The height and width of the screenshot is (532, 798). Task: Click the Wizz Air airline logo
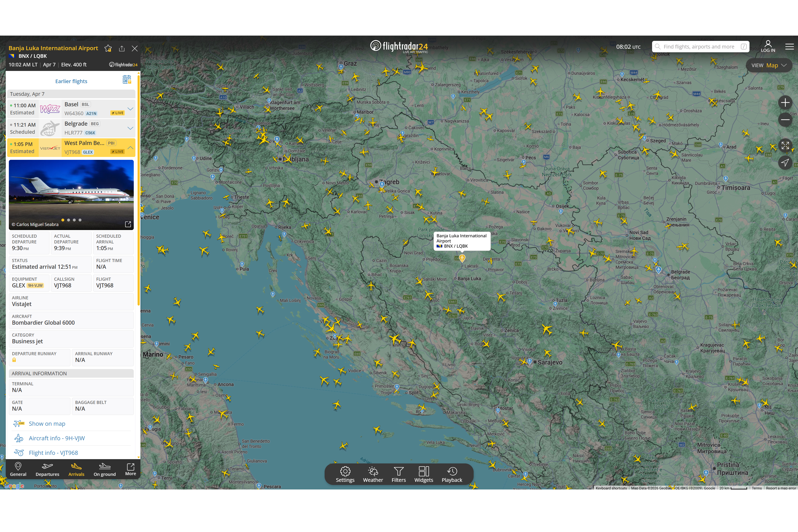click(x=50, y=109)
